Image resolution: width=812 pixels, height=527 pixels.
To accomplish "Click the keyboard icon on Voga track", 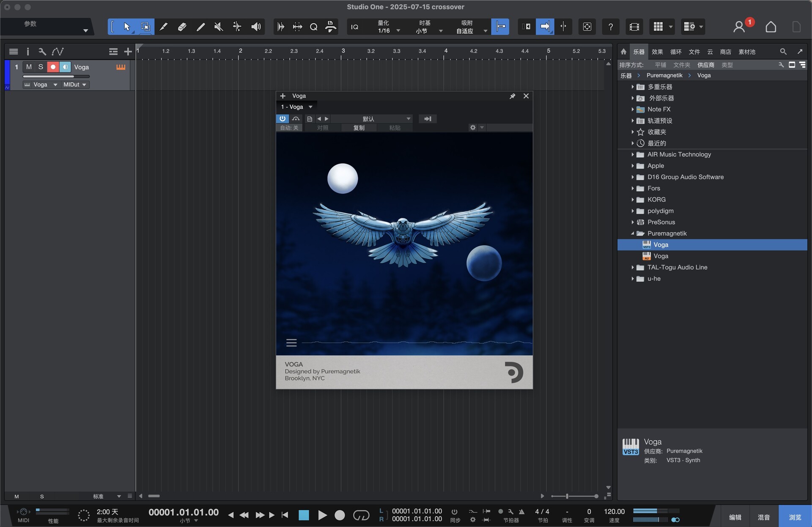I will coord(121,67).
